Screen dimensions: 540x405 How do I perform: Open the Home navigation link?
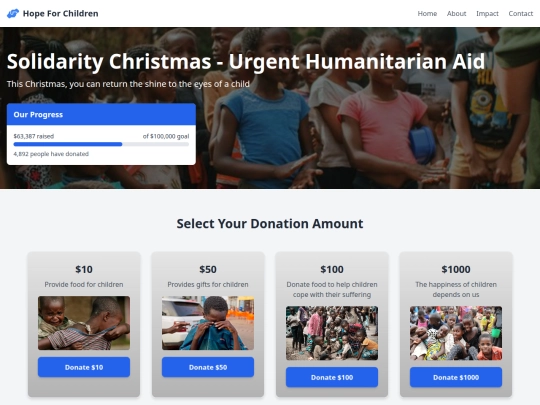[x=427, y=13]
